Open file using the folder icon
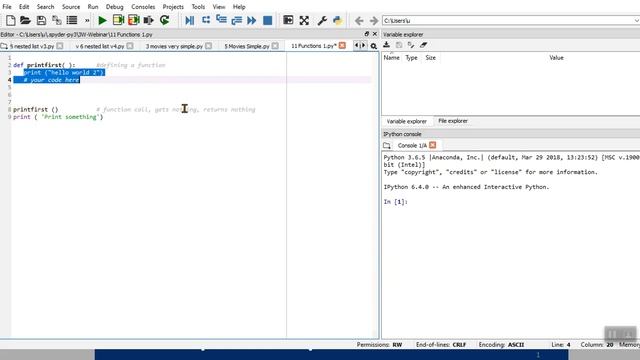640x360 pixels. pyautogui.click(x=25, y=20)
